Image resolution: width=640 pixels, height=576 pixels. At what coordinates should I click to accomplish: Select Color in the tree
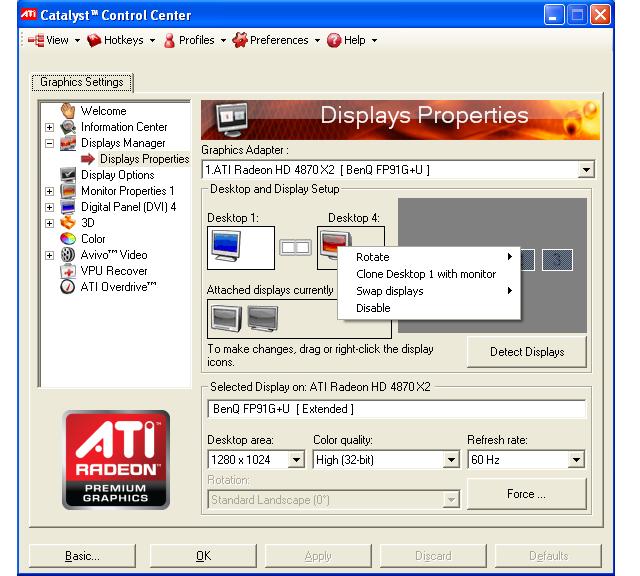point(93,239)
